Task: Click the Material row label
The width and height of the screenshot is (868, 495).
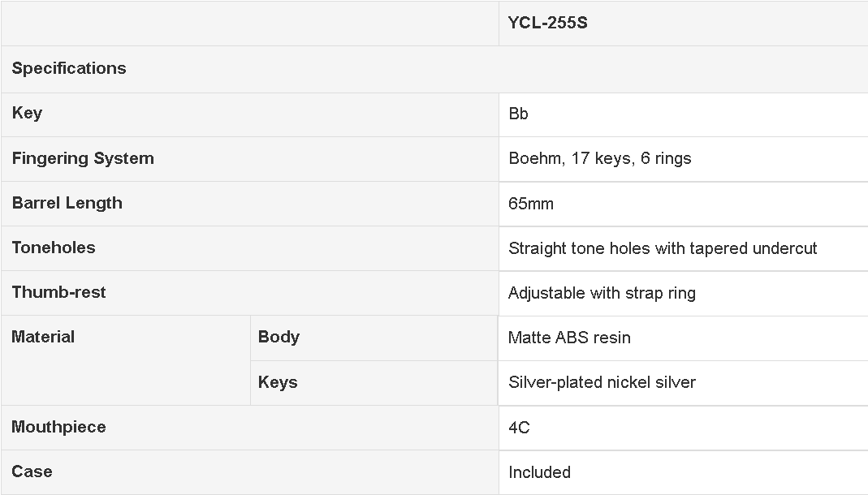Action: pyautogui.click(x=43, y=338)
